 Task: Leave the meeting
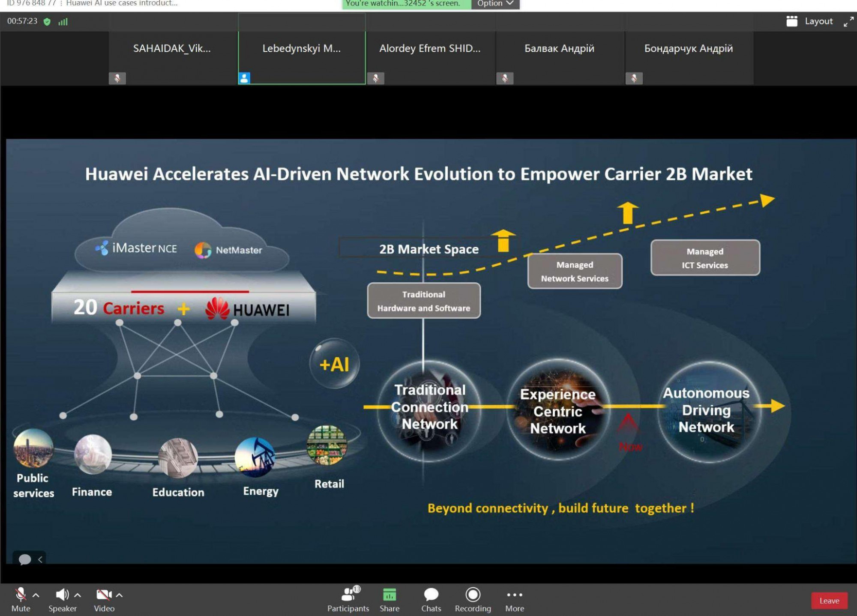tap(829, 601)
